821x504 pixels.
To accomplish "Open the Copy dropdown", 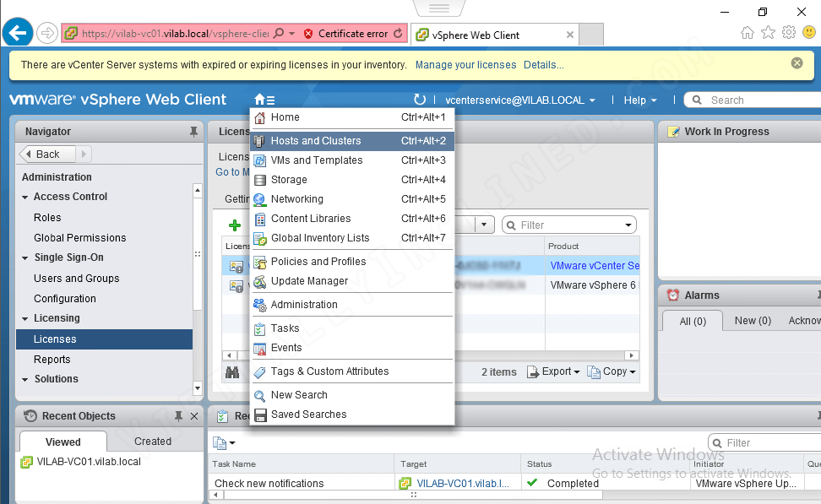I will 611,371.
